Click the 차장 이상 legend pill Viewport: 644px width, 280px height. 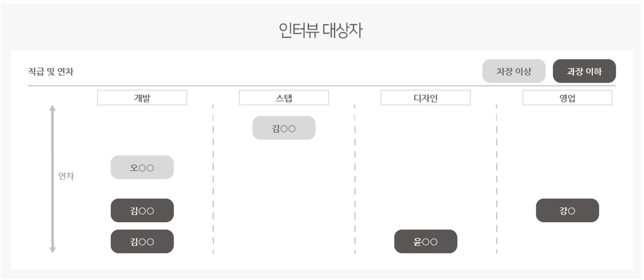tap(514, 71)
